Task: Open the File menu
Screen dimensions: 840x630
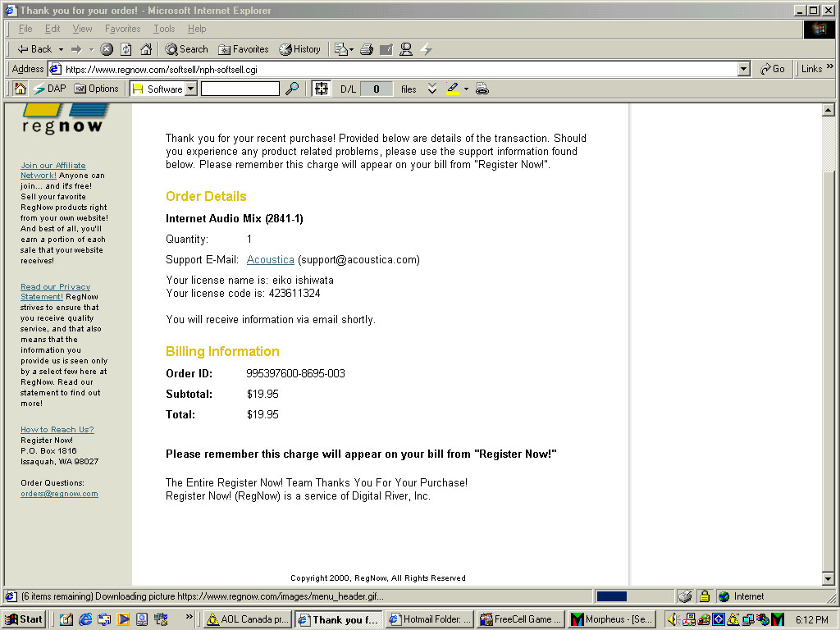Action: click(x=25, y=29)
